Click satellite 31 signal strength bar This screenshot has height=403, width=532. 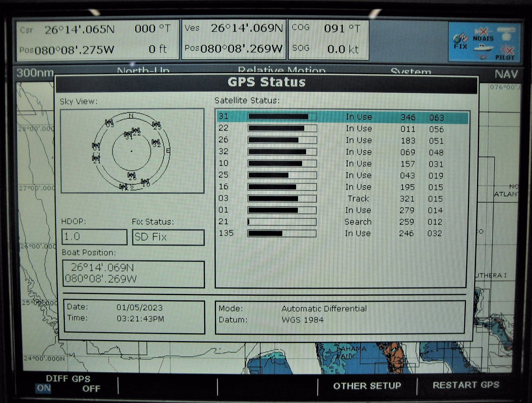click(282, 117)
